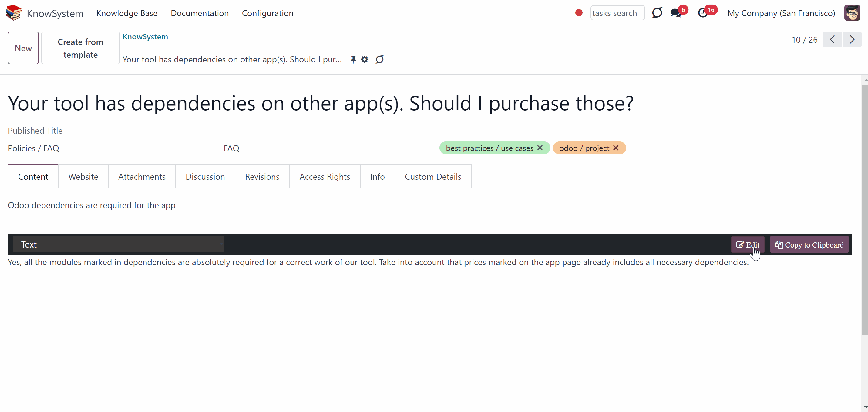Go to the previous record arrow
Screen dimensions: 868x412
[x=832, y=39]
